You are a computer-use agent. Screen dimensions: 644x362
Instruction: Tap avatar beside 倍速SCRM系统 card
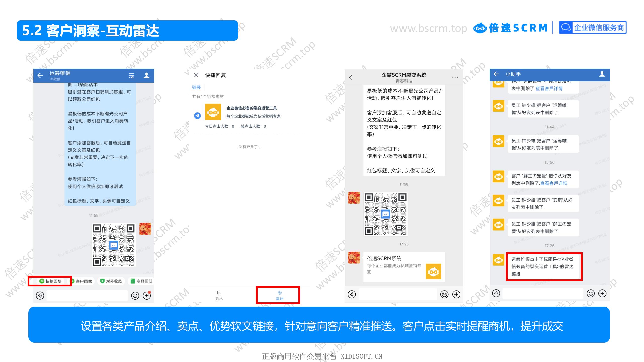click(x=354, y=258)
